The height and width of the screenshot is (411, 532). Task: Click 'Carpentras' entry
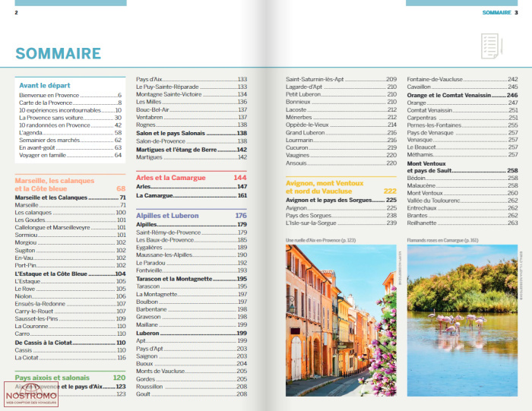[x=462, y=118]
